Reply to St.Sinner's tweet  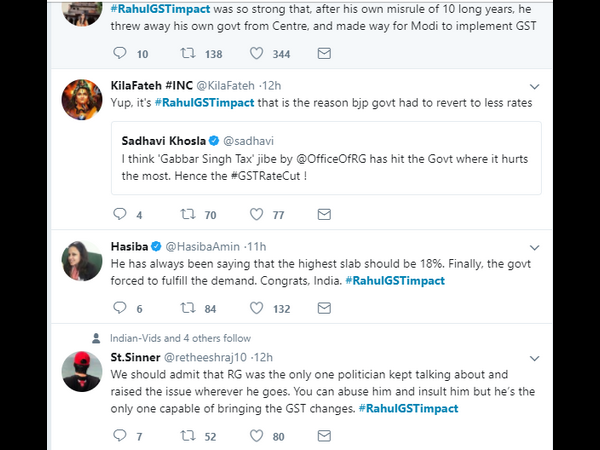(120, 436)
